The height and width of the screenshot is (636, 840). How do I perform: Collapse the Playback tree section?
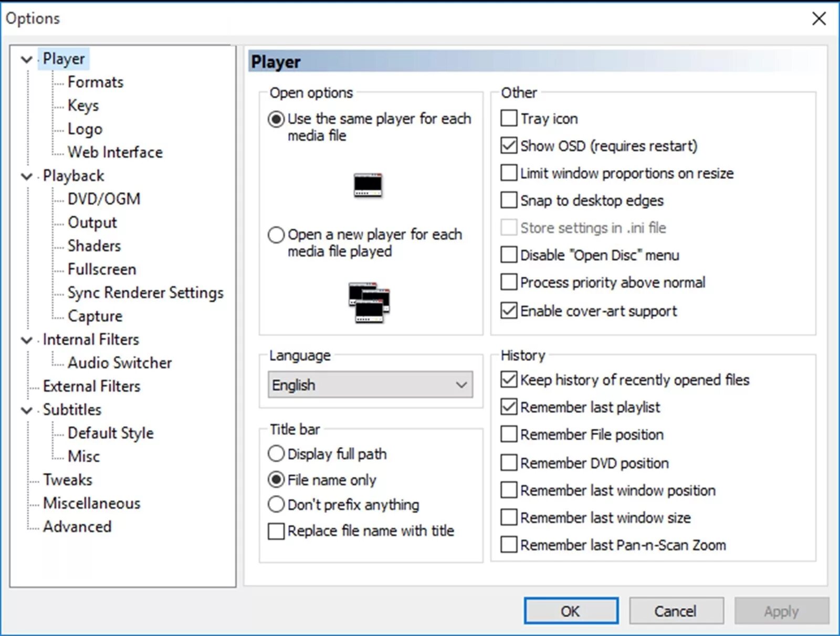click(x=26, y=176)
